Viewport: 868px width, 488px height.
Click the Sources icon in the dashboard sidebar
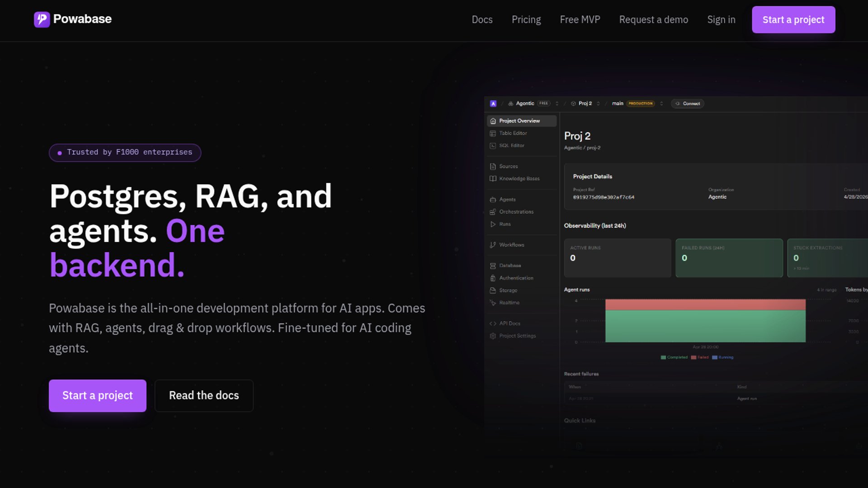click(x=493, y=166)
